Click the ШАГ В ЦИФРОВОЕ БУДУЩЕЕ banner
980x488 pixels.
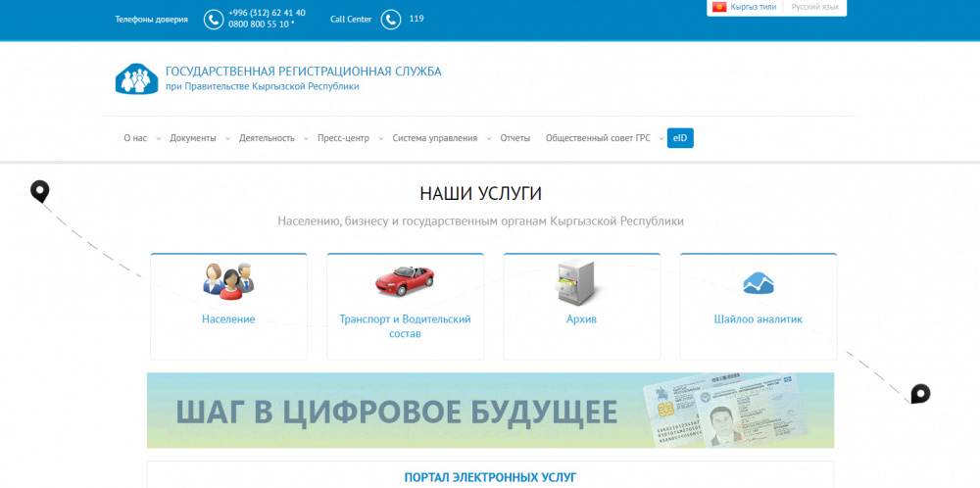(490, 411)
